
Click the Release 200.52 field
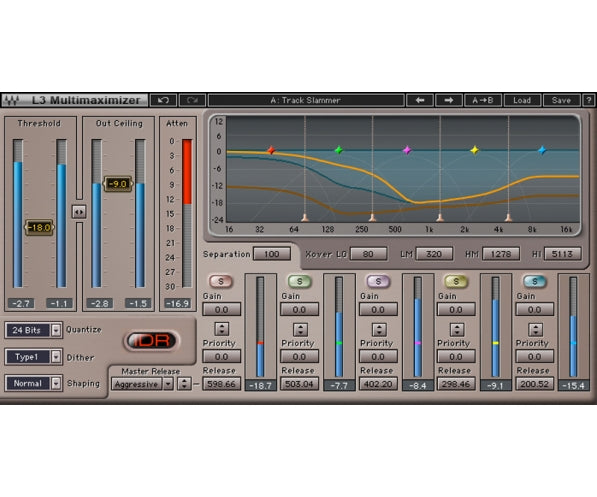coord(535,384)
